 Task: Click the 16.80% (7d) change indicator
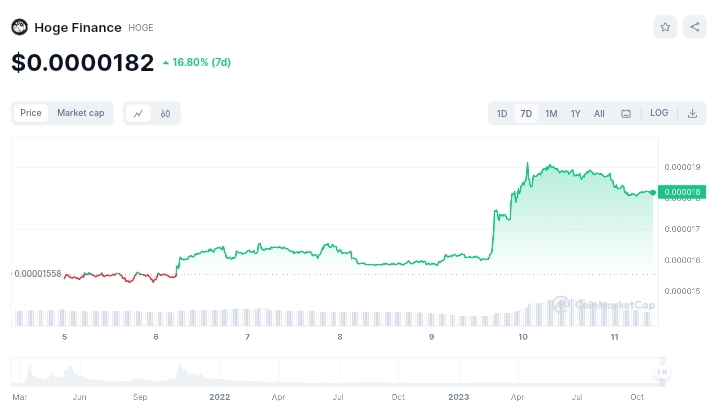(197, 62)
